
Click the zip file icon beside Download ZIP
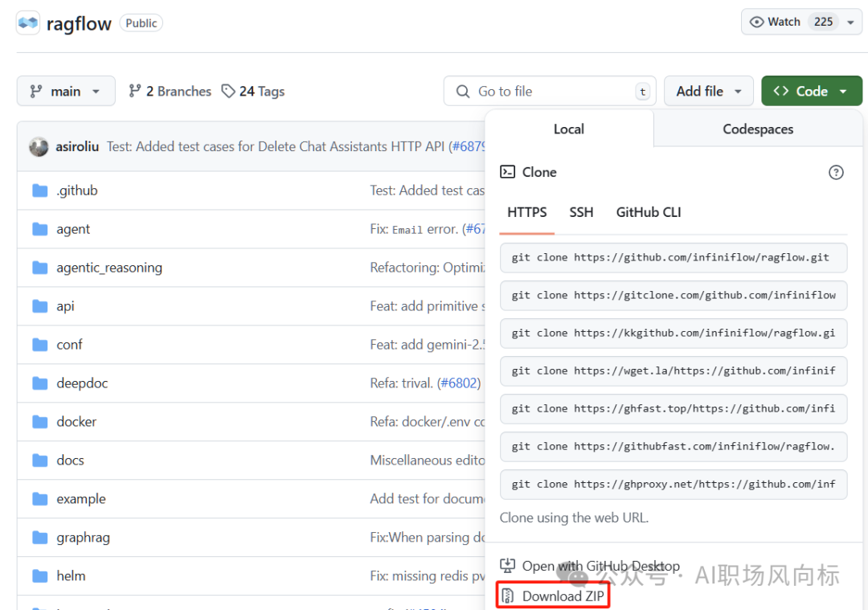(x=508, y=596)
